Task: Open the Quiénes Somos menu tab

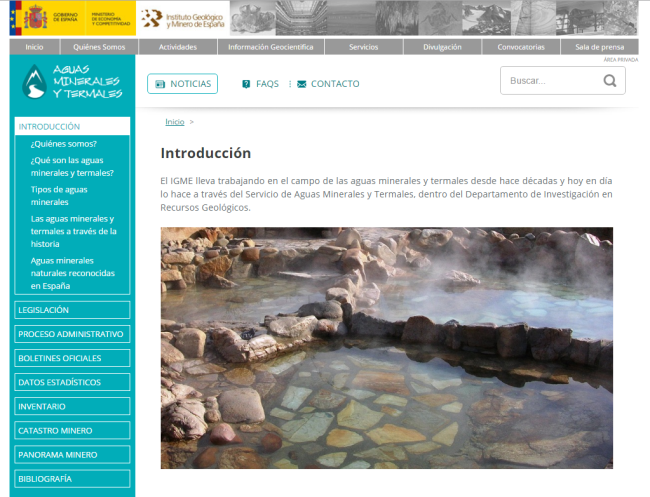Action: [x=99, y=47]
